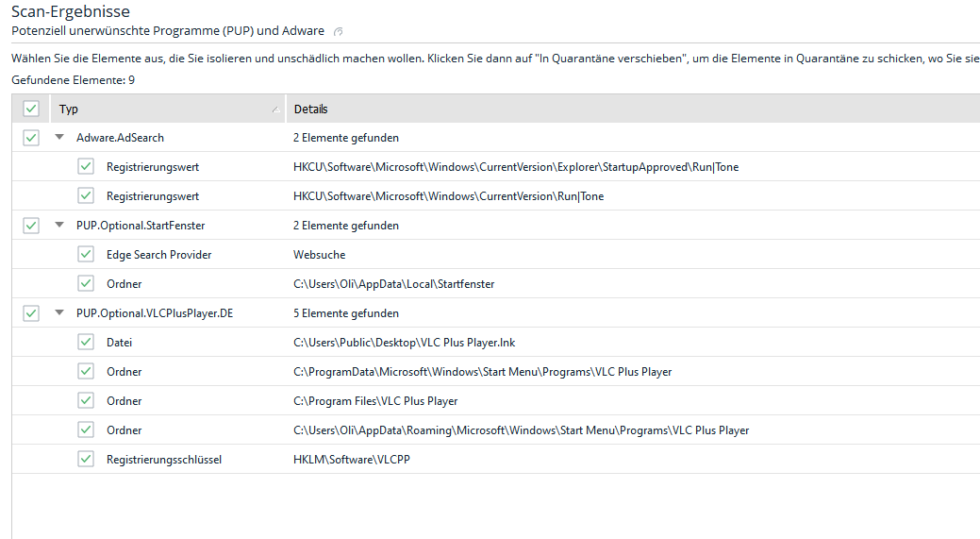Uncheck the PUP.Optional.VLCPlusPlayer.DE group checkbox
This screenshot has width=980, height=539.
point(31,313)
